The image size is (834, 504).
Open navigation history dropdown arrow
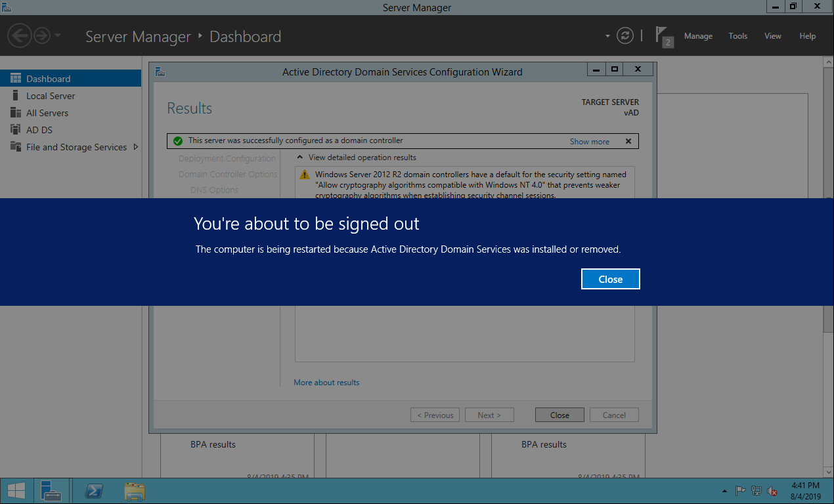coord(58,36)
